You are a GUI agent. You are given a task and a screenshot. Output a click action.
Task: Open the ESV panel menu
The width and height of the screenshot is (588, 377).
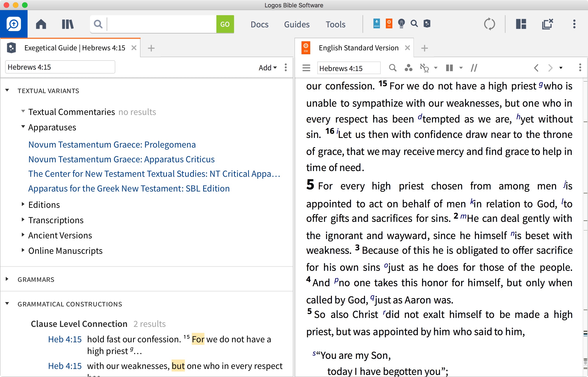580,67
